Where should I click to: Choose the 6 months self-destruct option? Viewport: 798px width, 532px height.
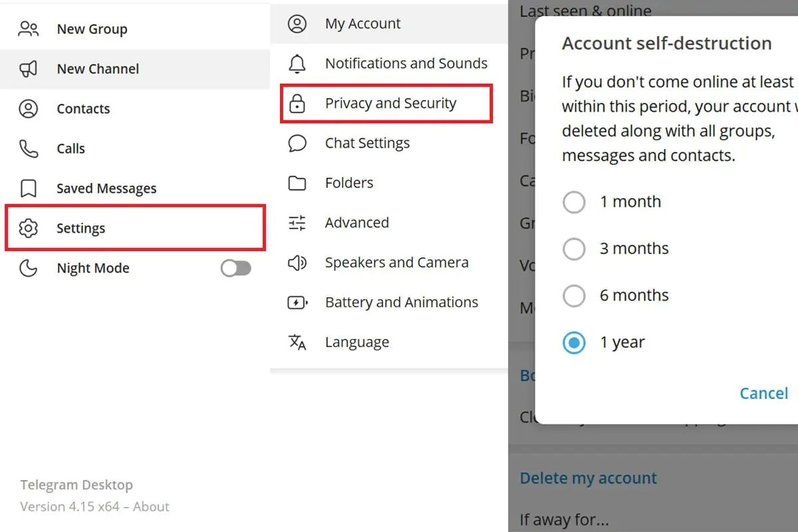tap(574, 295)
